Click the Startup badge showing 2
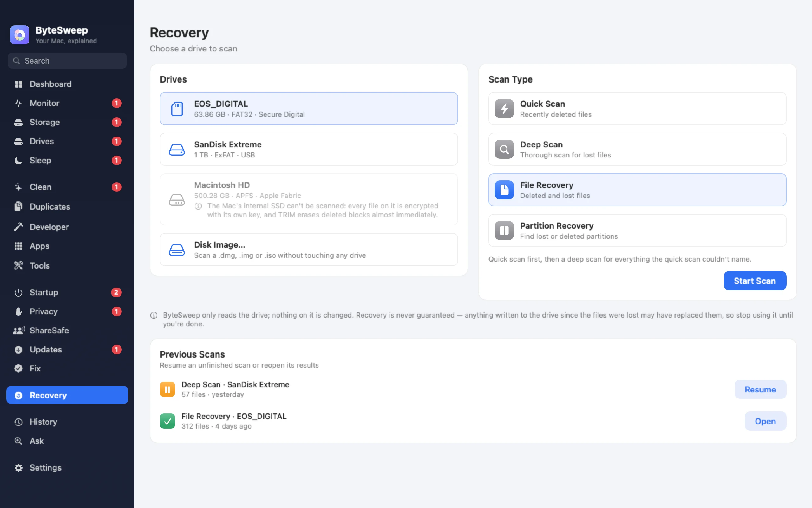 pyautogui.click(x=116, y=292)
